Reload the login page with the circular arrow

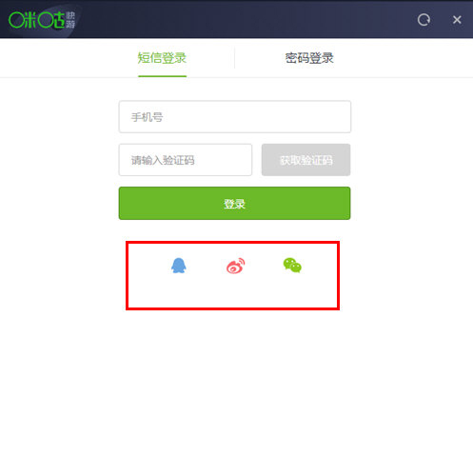point(424,20)
